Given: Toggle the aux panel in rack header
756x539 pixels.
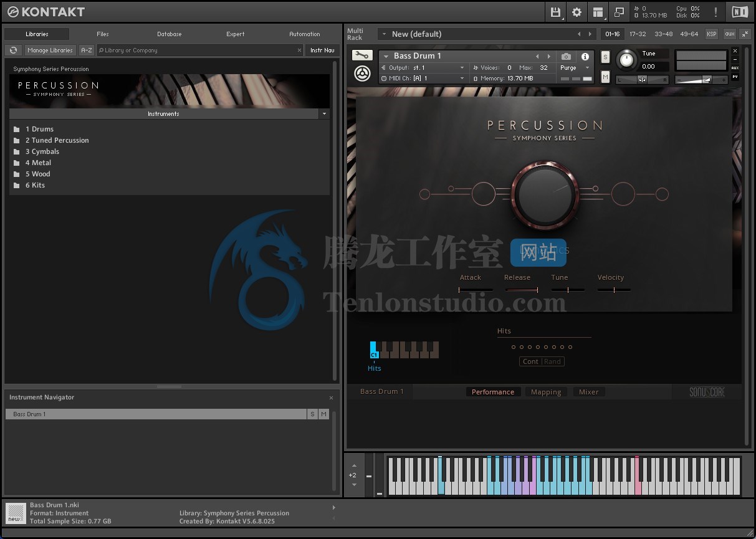Looking at the screenshot, I should click(x=729, y=34).
